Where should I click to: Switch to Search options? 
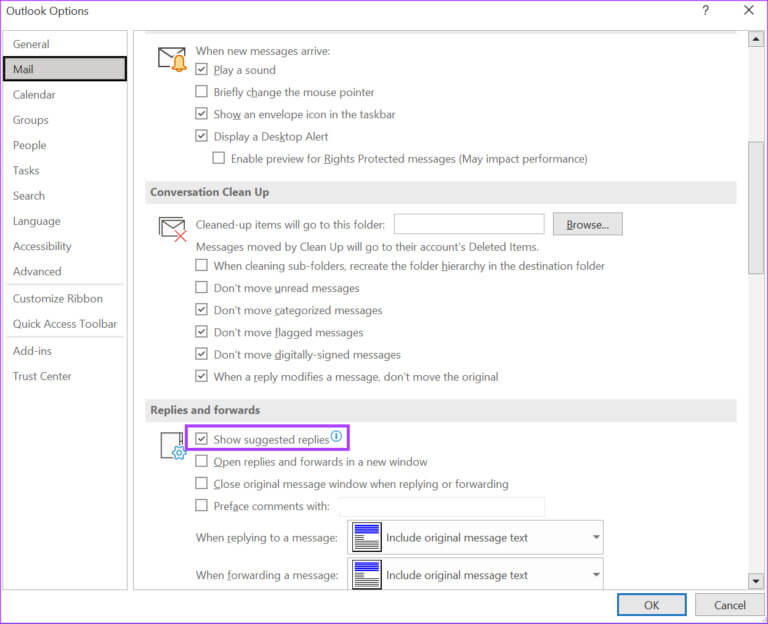click(x=65, y=196)
